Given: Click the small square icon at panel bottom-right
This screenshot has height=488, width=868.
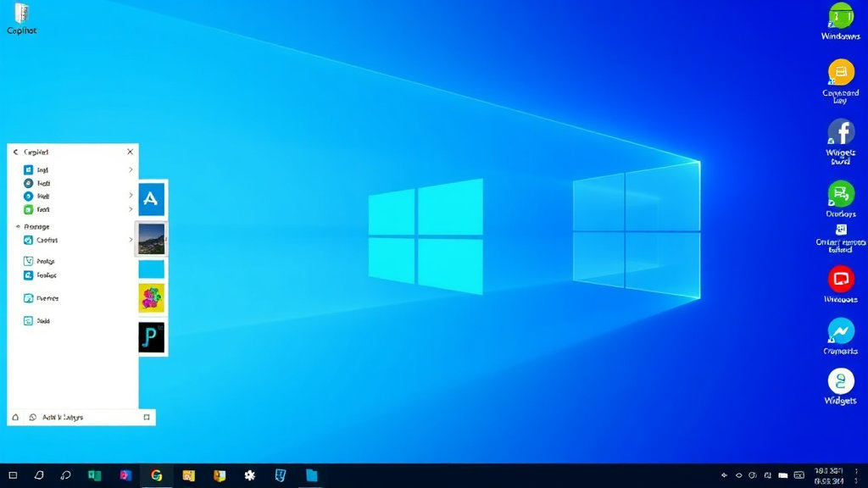Looking at the screenshot, I should [147, 417].
